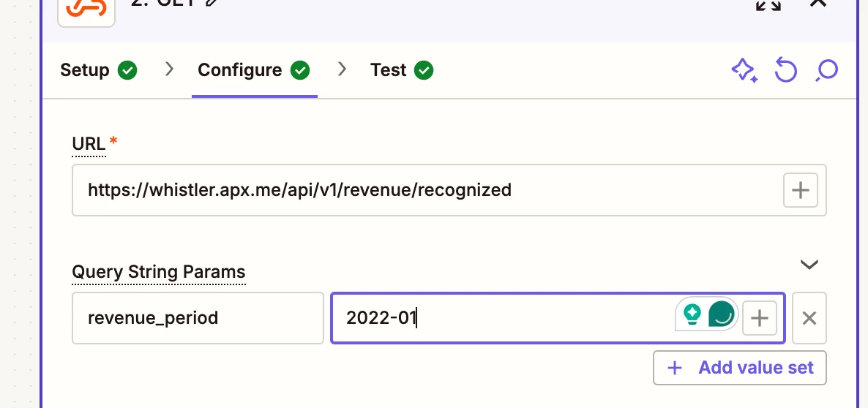
Task: Click the magnifier search icon
Action: [826, 71]
